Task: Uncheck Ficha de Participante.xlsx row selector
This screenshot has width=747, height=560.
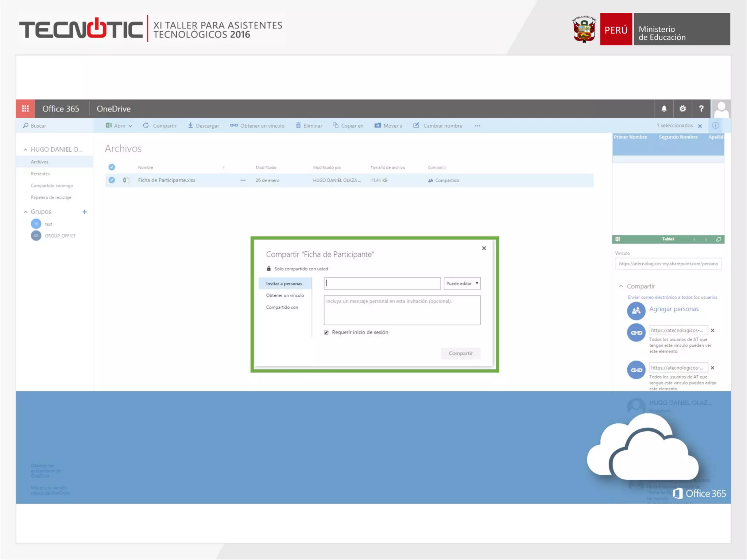Action: click(x=112, y=180)
